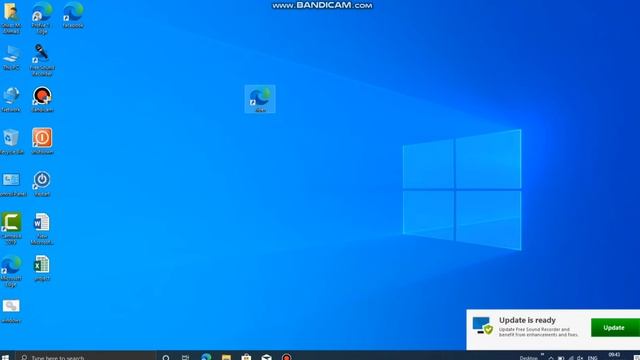Open the Control Panel desktop icon
Screen dimensions: 640x360
coord(12,184)
